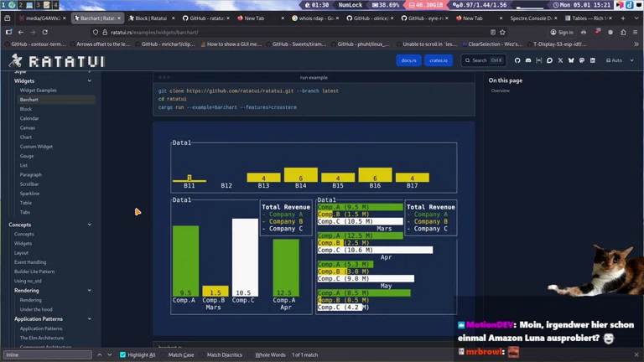Screen dimensions: 644x362
Task: Select Sparkline in the Widgets sidebar
Action: (x=29, y=193)
